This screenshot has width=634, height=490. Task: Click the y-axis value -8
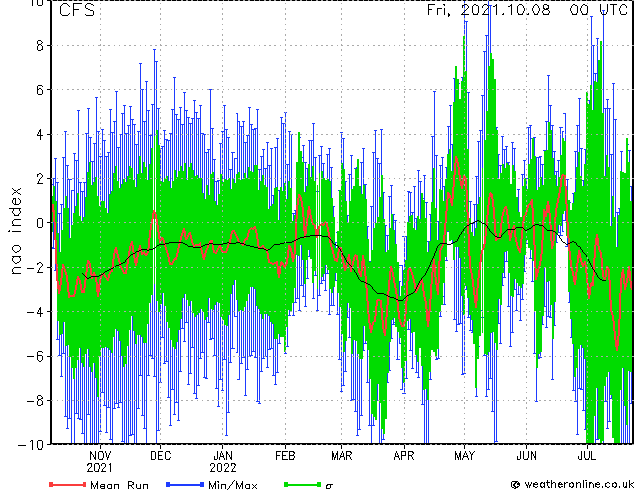coord(35,401)
